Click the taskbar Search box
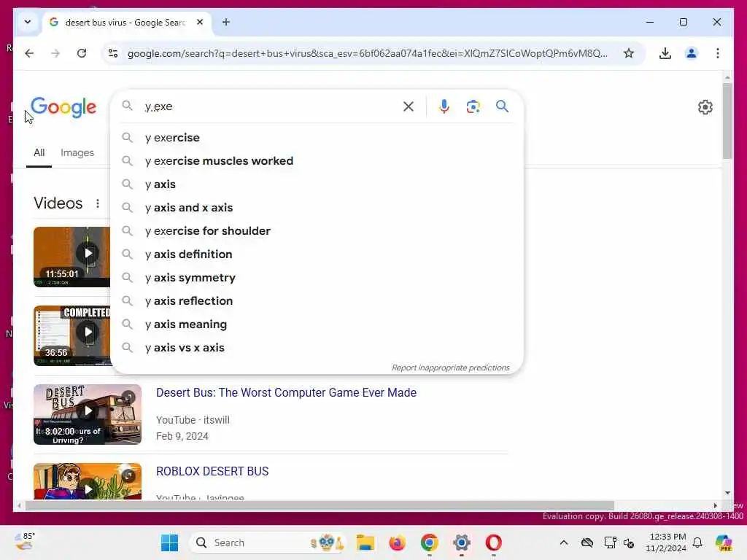This screenshot has width=747, height=560. [268, 542]
